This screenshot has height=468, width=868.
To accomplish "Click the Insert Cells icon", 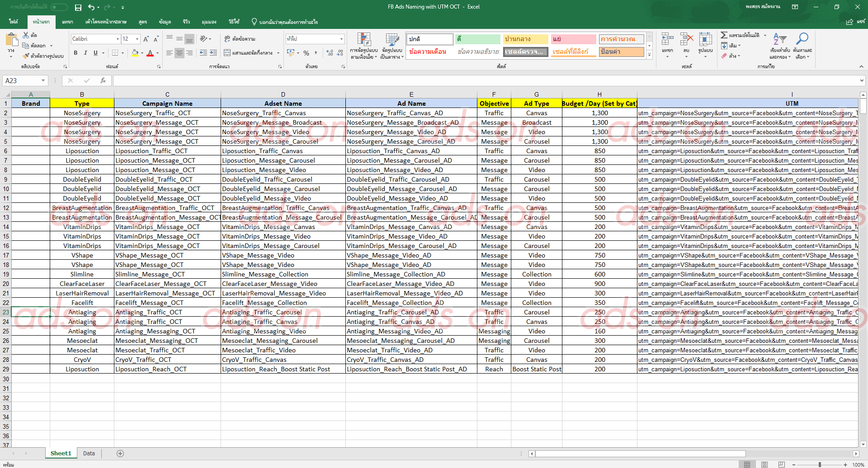I will [x=667, y=39].
